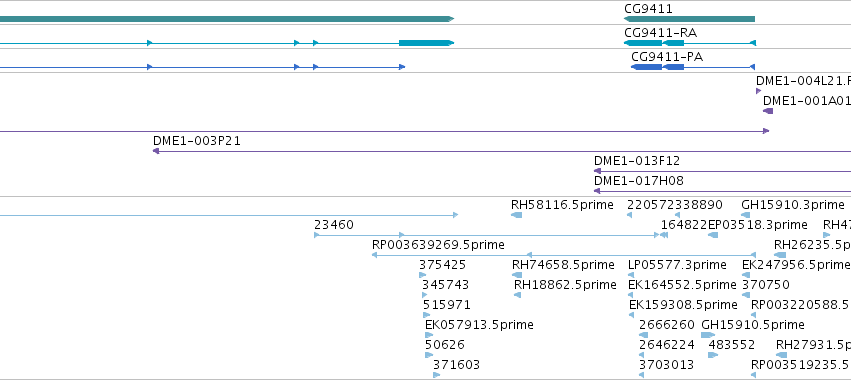Click the 23460 feature label

pos(334,225)
